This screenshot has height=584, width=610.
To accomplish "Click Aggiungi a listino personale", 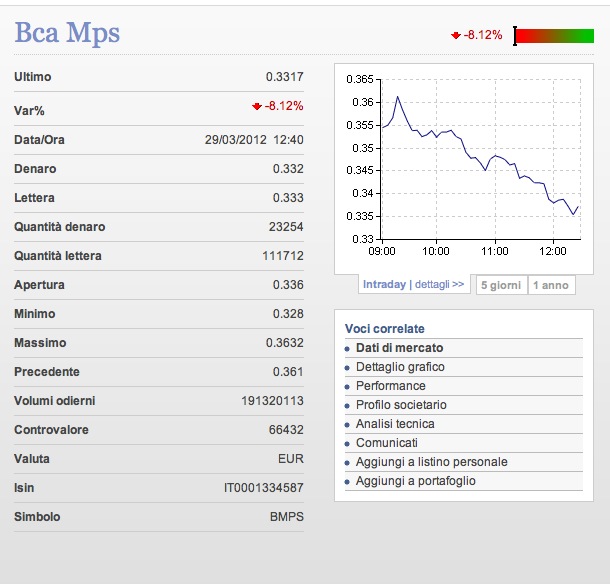I will (x=431, y=462).
